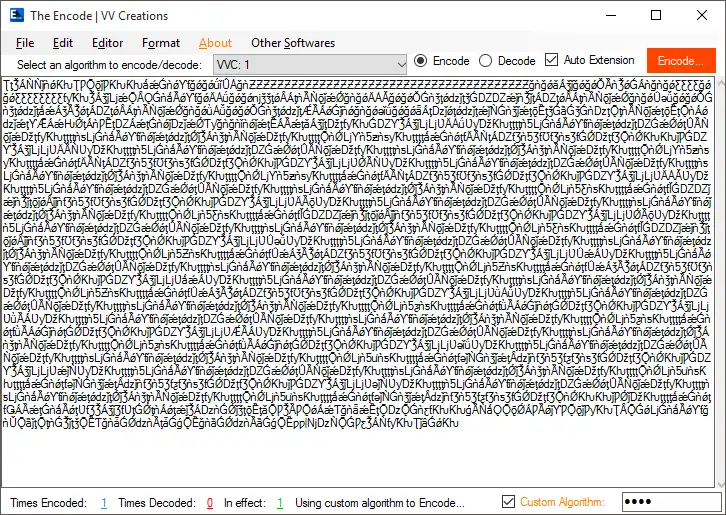The image size is (726, 515).
Task: Open the Edit menu
Action: pos(63,43)
